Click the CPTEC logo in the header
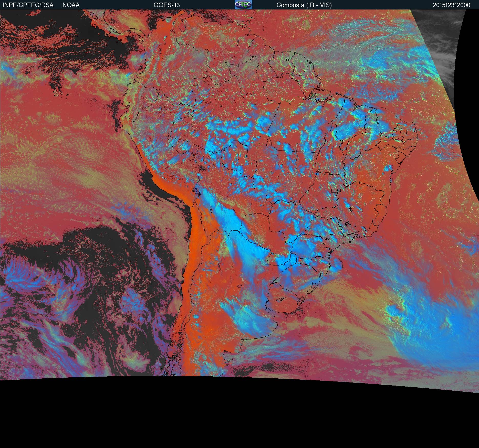 243,5
